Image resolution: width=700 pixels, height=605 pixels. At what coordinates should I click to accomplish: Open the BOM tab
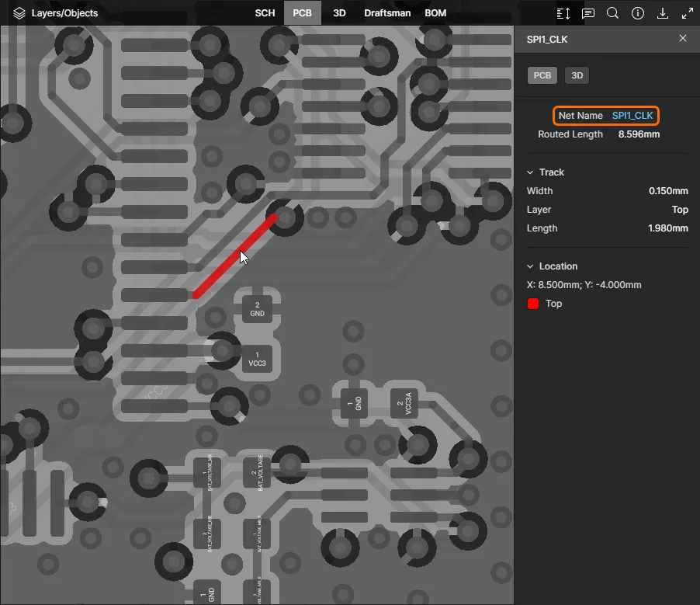435,13
